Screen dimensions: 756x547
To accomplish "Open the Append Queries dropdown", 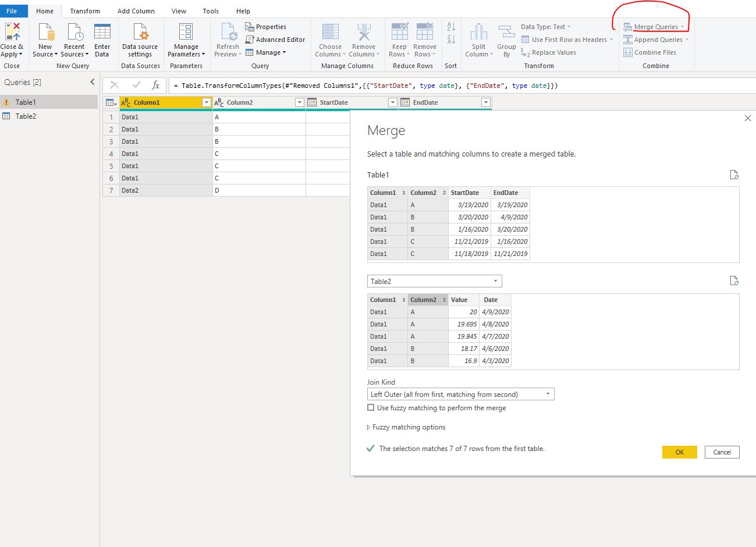I will tap(687, 40).
